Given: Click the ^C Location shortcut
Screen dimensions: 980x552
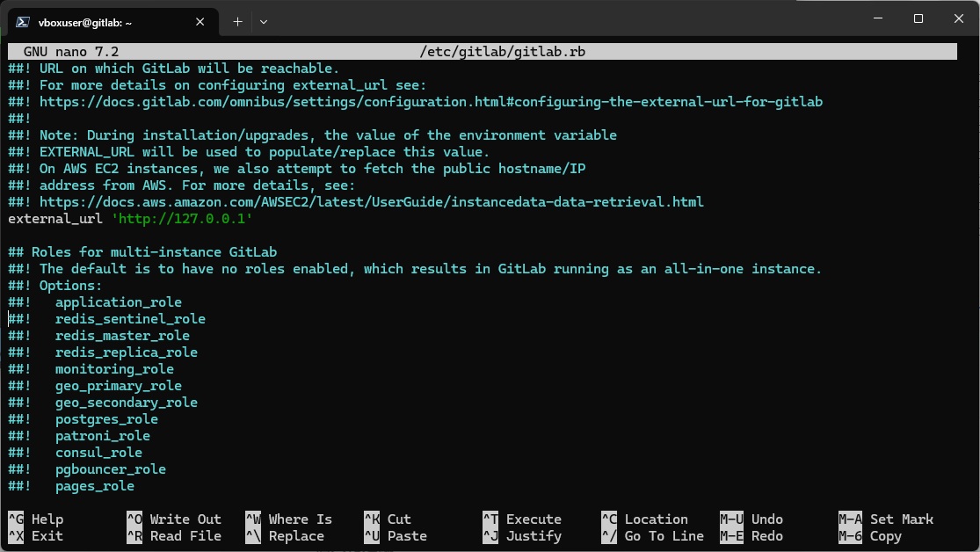Looking at the screenshot, I should 645,519.
